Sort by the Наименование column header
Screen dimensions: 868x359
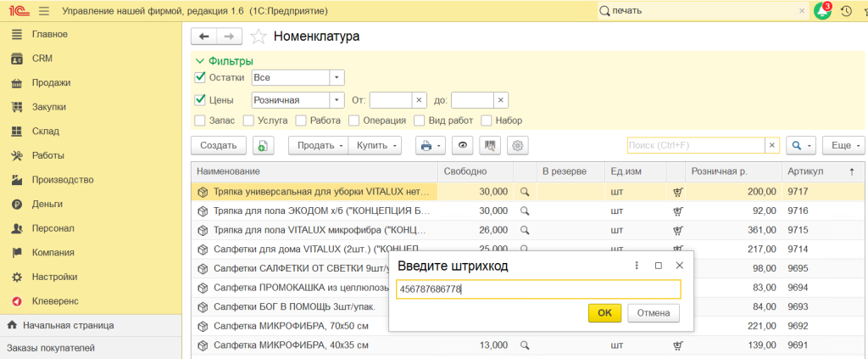point(314,171)
